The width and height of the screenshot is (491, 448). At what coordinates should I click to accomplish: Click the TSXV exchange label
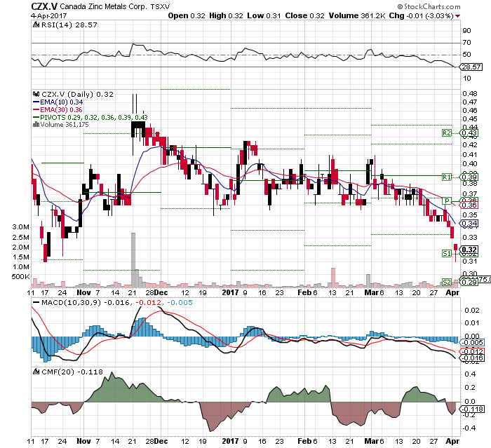pyautogui.click(x=160, y=7)
